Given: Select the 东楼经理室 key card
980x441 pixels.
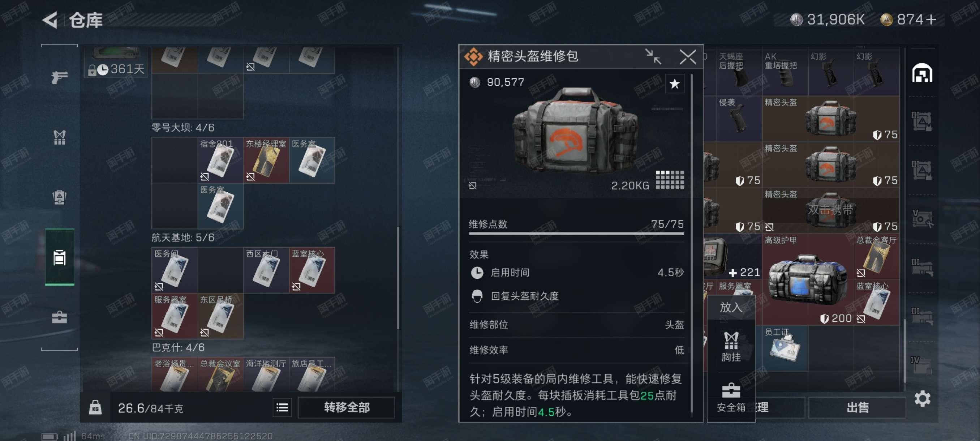Looking at the screenshot, I should pos(266,160).
